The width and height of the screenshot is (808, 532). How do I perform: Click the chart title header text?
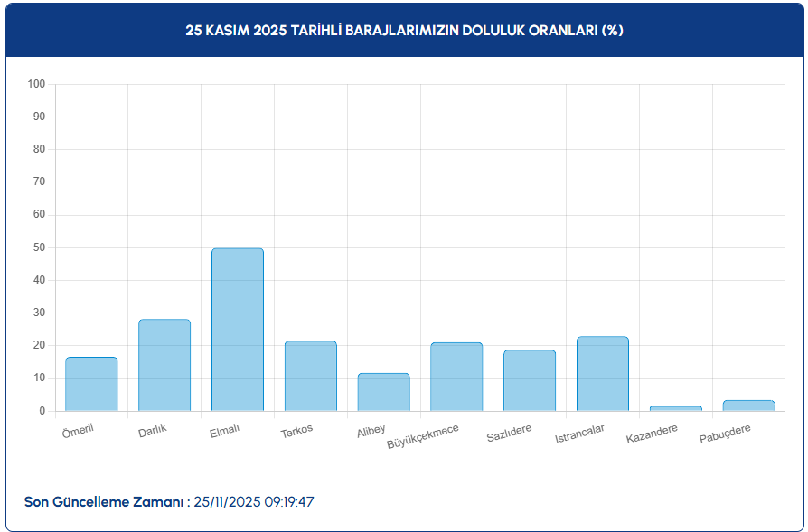pos(404,30)
